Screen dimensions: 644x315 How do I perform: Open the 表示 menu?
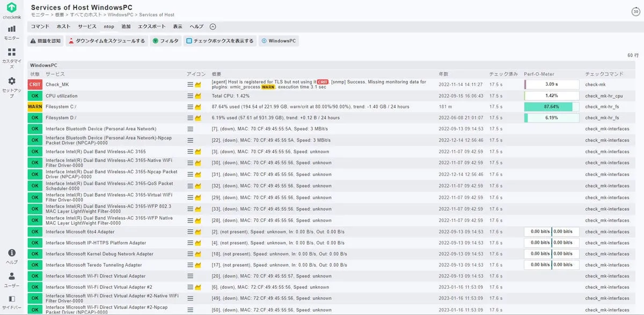pyautogui.click(x=178, y=26)
